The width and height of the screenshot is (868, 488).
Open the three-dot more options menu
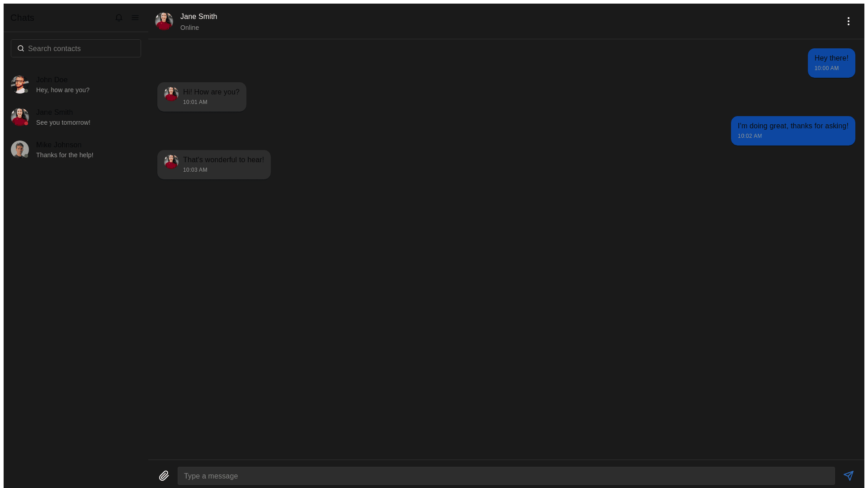click(x=849, y=21)
